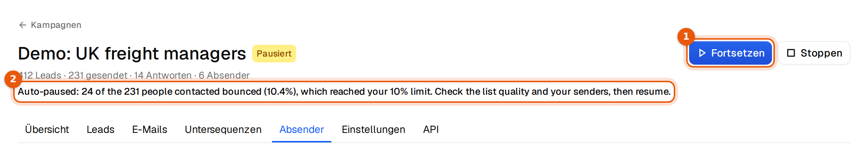Click the orange annotation marker number 1
The width and height of the screenshot is (868, 152).
(686, 37)
